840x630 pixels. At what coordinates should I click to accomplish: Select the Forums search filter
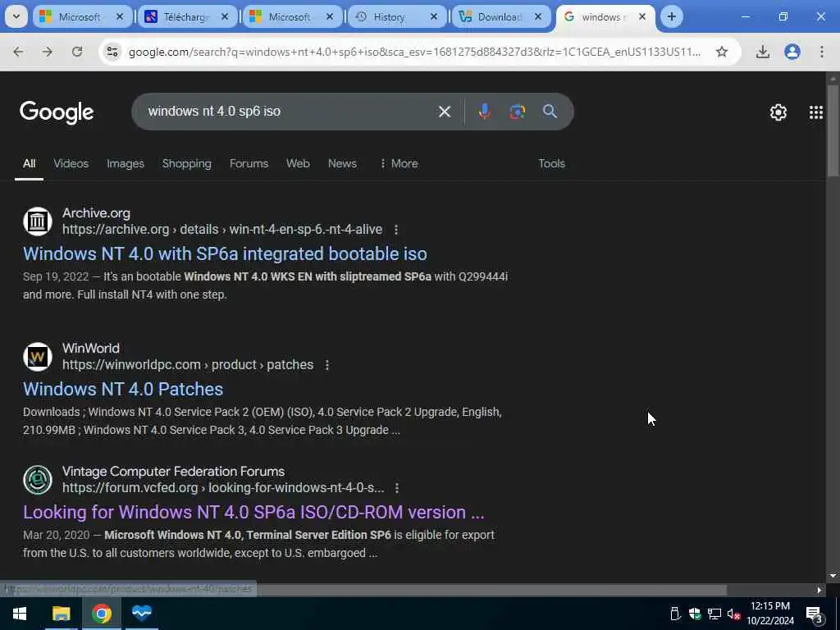click(x=249, y=163)
